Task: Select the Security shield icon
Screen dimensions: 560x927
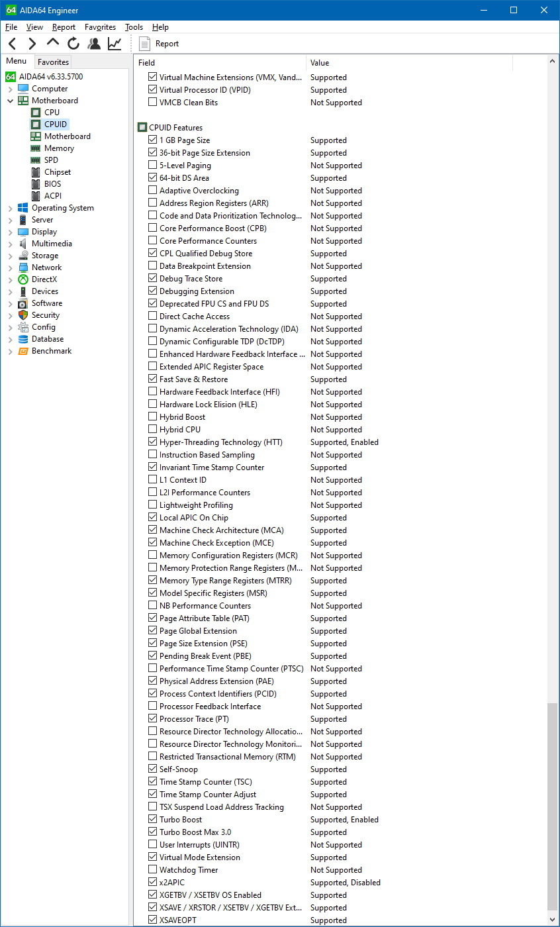Action: (23, 315)
